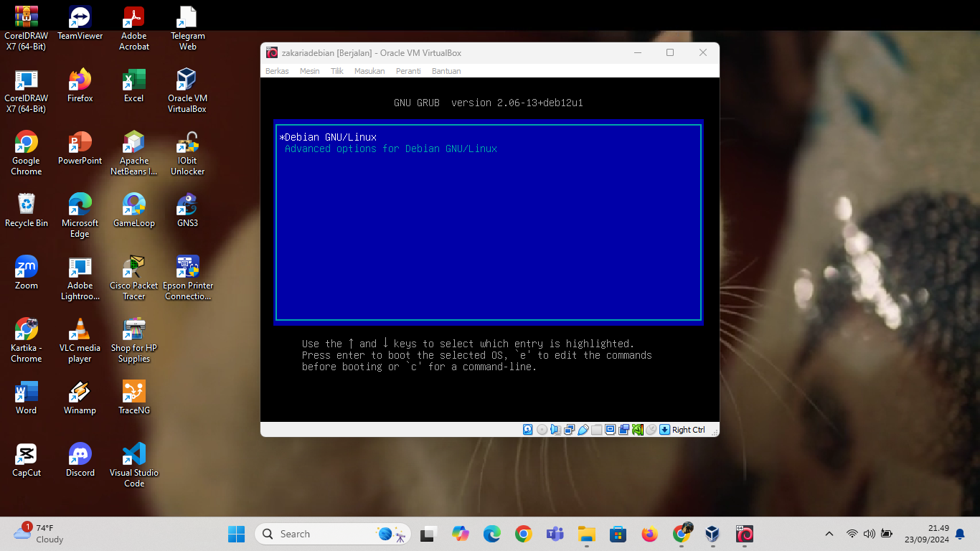Click the shared folders indicator in VirtualBox status bar
This screenshot has width=980, height=551.
coord(596,430)
